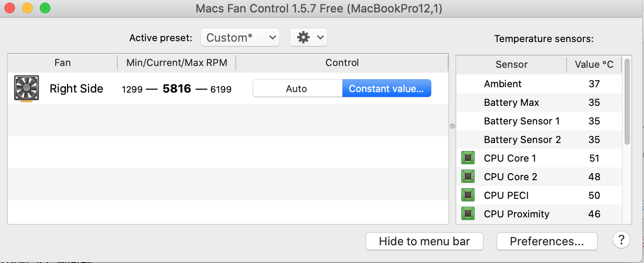Set fan to Constant value mode
The image size is (644, 263).
(x=386, y=89)
